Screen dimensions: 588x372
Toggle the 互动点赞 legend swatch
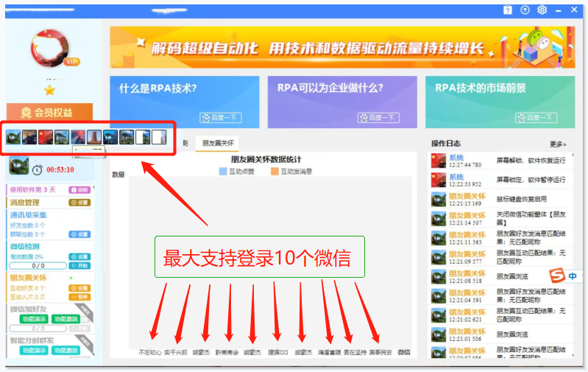pyautogui.click(x=224, y=172)
